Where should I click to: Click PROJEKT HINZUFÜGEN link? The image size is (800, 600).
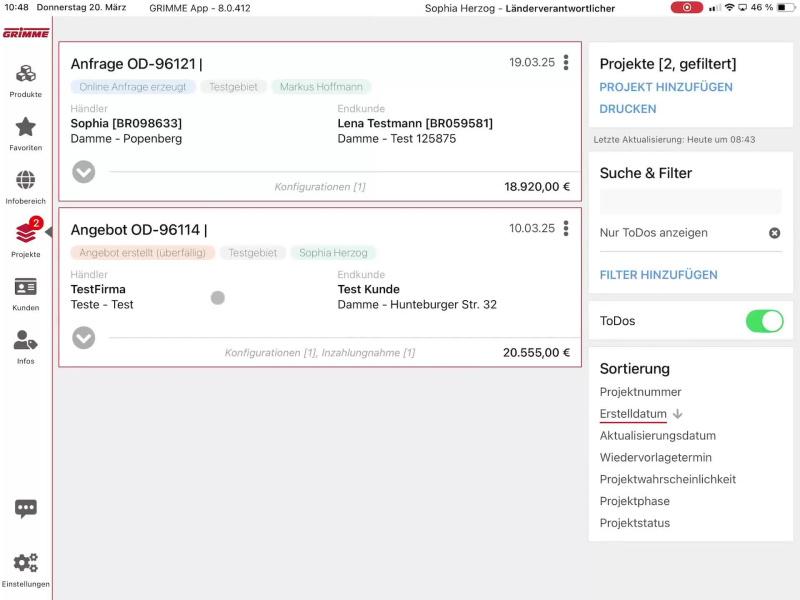[x=666, y=87]
